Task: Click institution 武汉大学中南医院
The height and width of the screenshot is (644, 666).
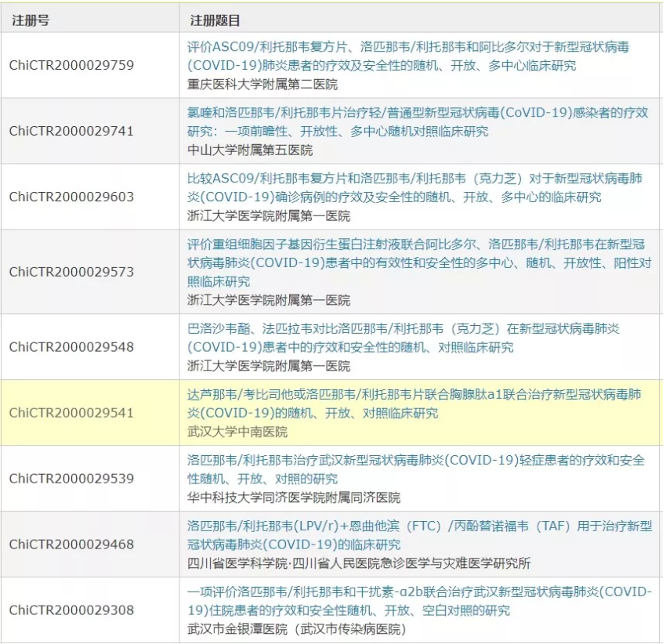Action: 237,432
